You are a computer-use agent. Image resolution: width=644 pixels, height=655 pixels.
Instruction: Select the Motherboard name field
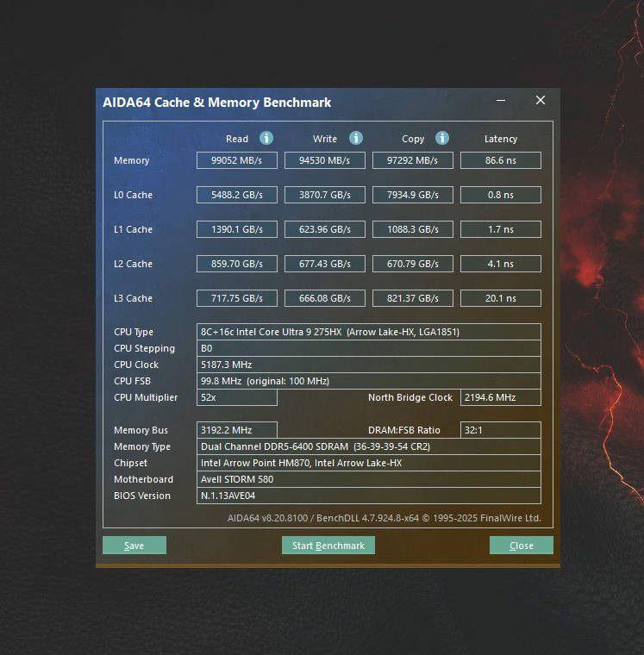(369, 479)
